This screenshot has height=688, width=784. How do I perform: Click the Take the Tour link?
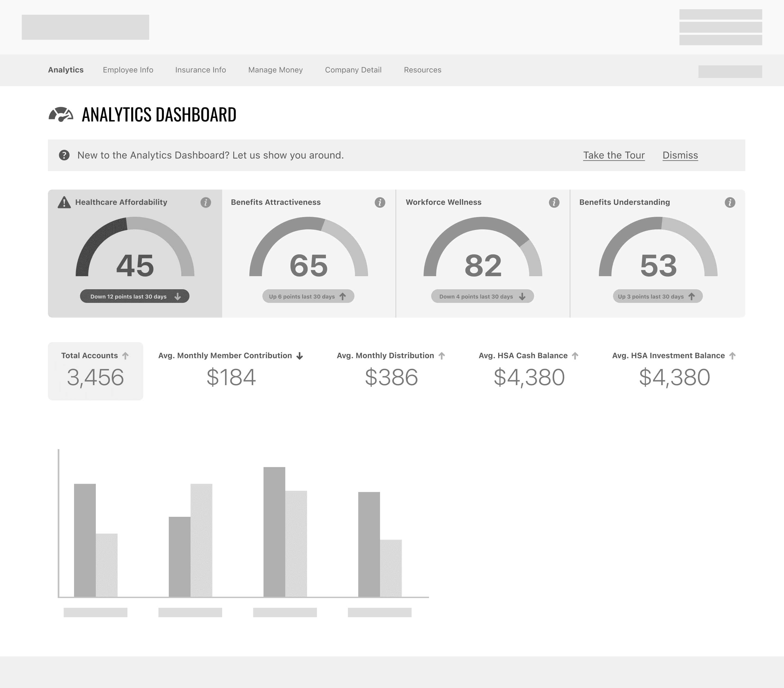coord(614,156)
